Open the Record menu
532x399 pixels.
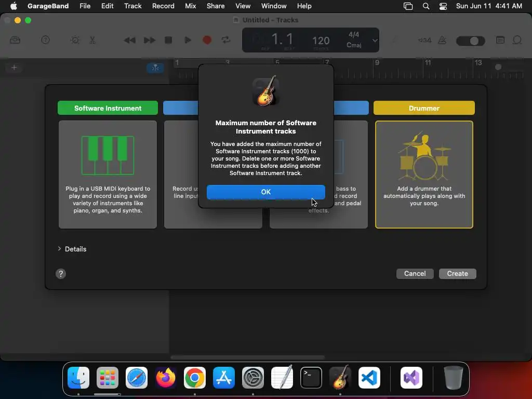click(x=163, y=6)
